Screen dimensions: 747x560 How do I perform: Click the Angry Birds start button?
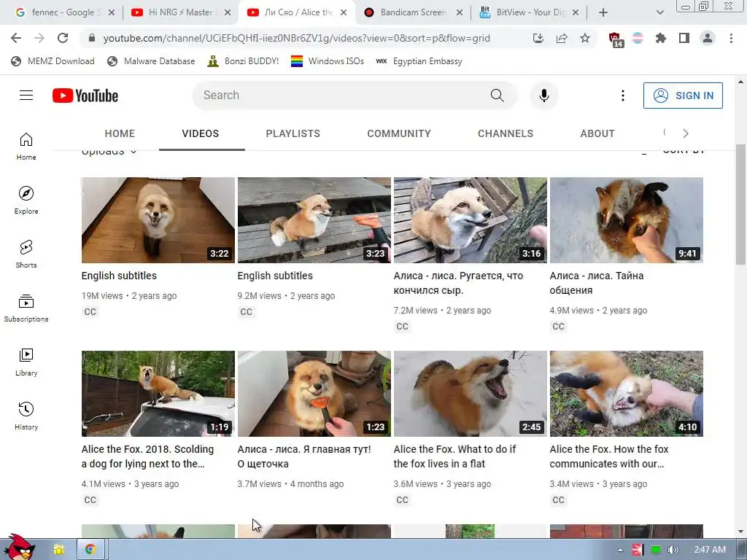(x=19, y=547)
